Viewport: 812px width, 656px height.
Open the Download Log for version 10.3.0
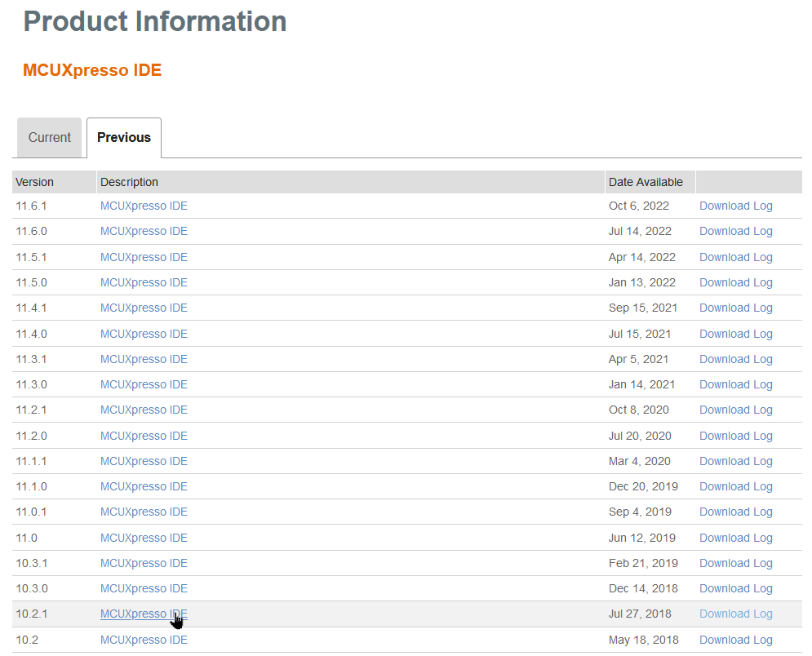point(734,588)
